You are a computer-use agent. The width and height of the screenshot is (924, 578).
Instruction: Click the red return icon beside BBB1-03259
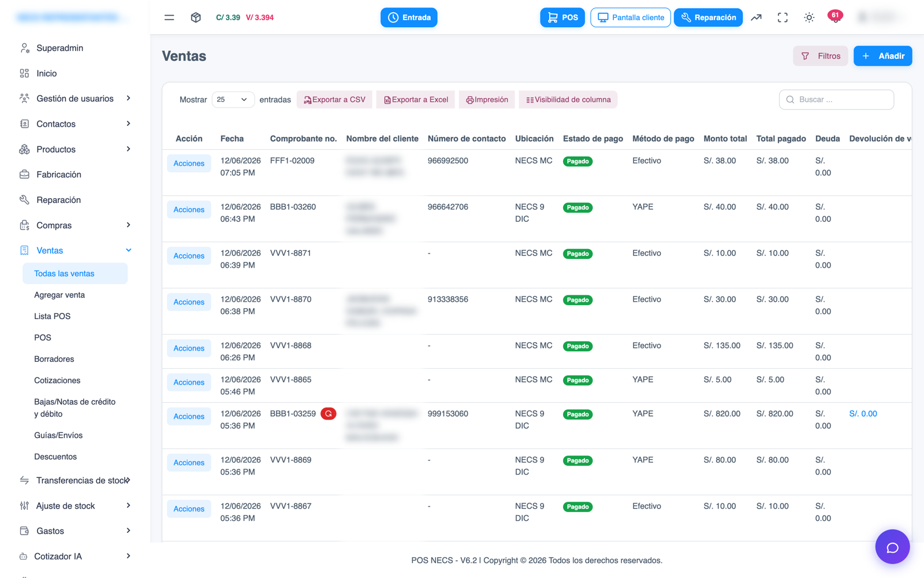(329, 414)
